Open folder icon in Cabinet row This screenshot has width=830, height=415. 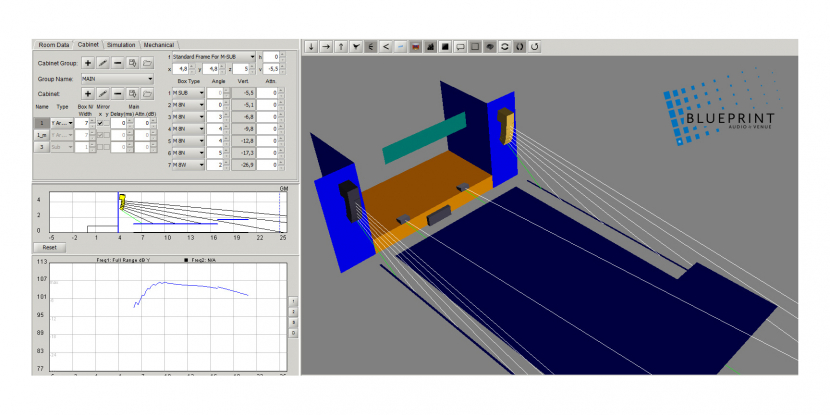click(x=148, y=94)
